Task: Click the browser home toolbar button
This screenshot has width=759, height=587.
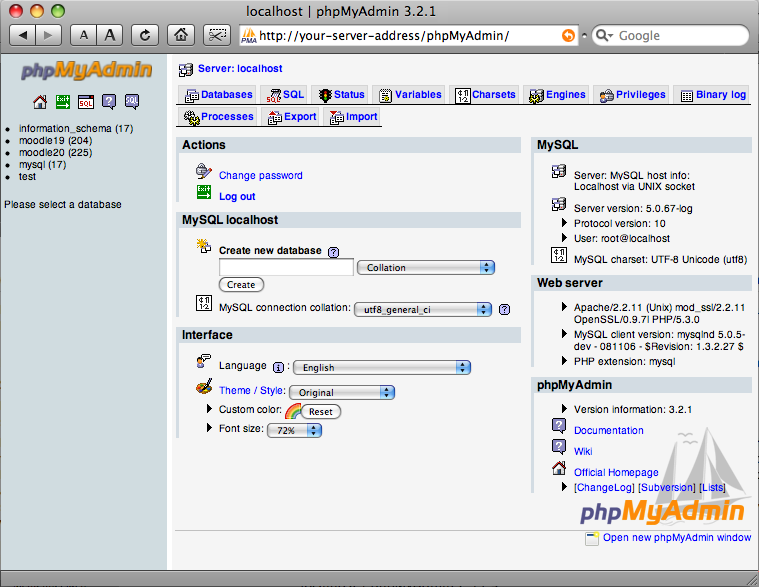Action: pyautogui.click(x=180, y=35)
